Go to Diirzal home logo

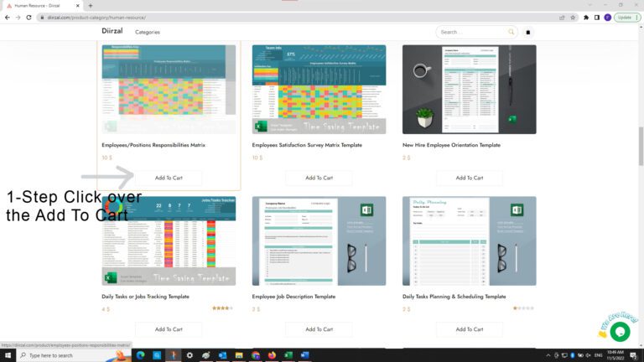click(x=112, y=31)
